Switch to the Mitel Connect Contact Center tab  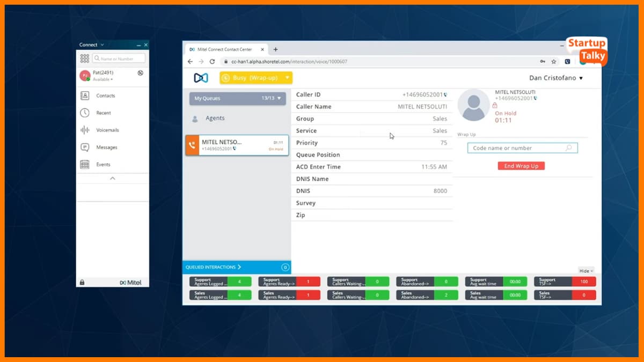(x=224, y=48)
